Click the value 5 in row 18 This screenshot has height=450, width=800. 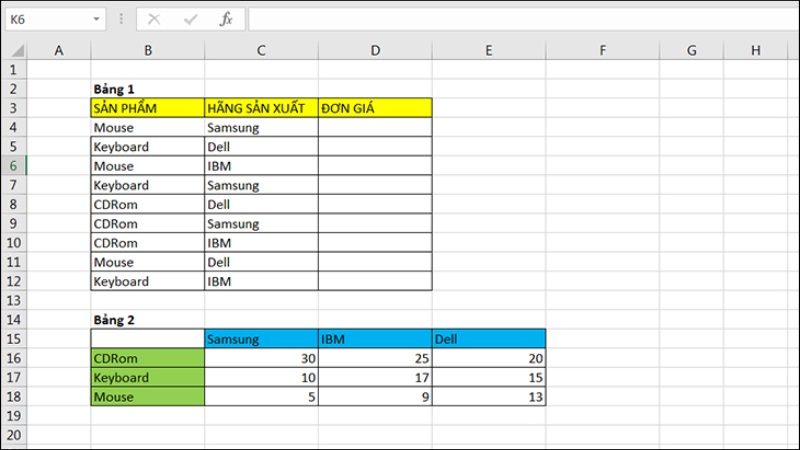261,396
